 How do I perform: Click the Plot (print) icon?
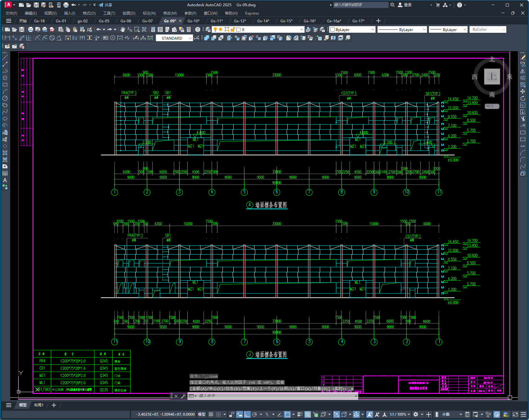(30, 29)
